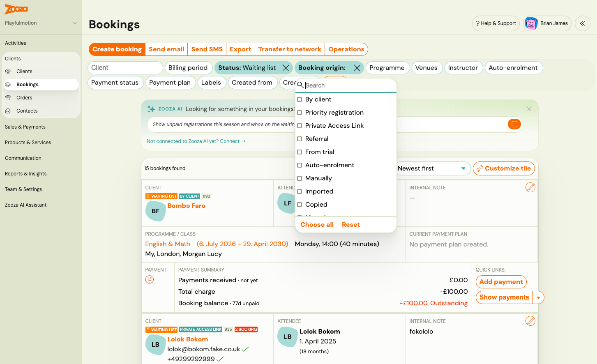597x364 pixels.
Task: Click the Client filter input
Action: point(125,68)
